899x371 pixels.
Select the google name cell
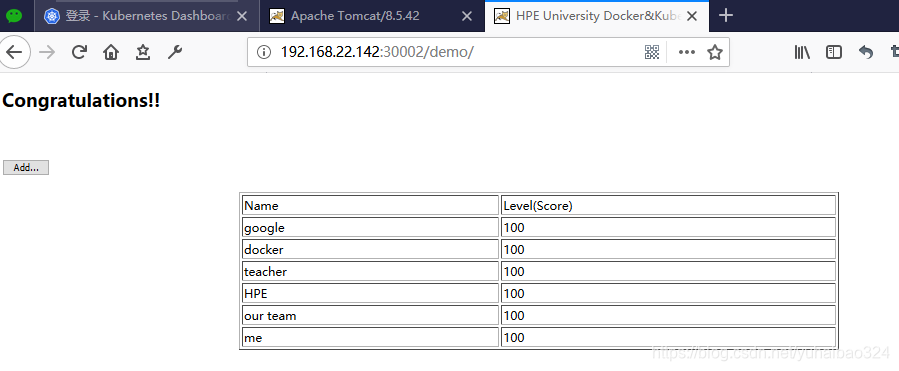pyautogui.click(x=370, y=228)
